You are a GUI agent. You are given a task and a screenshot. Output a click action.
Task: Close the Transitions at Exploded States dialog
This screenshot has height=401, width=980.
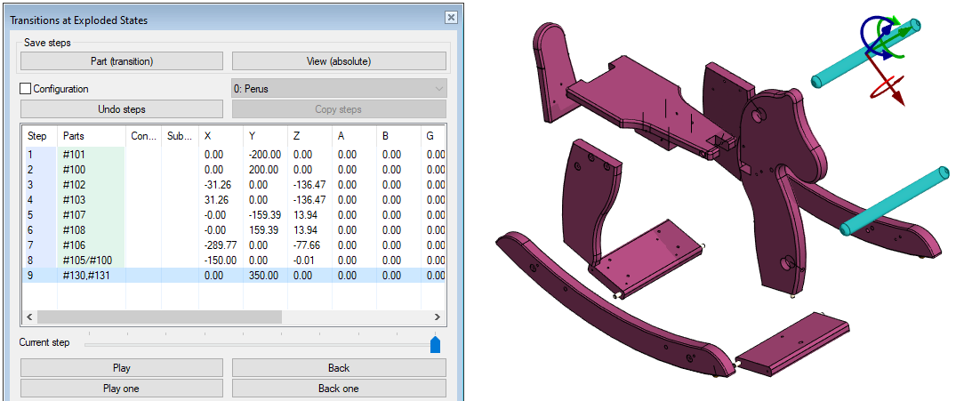(x=451, y=18)
